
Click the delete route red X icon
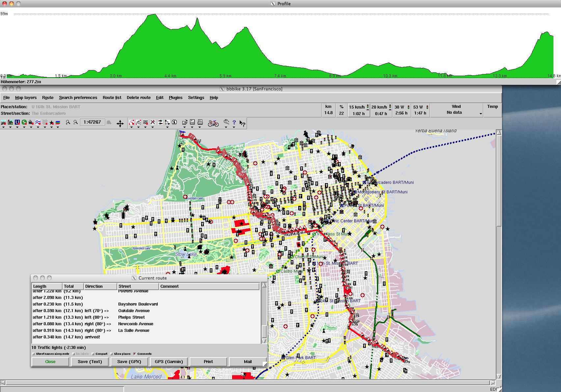[x=153, y=122]
